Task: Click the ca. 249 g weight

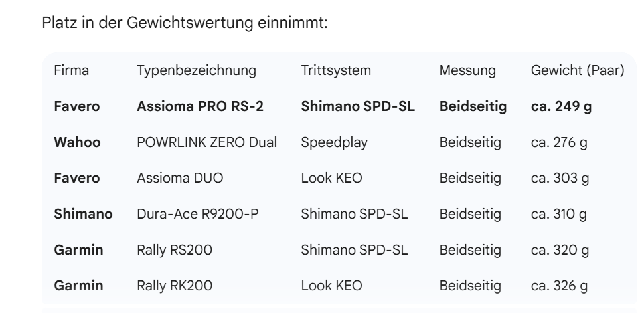Action: click(x=562, y=106)
